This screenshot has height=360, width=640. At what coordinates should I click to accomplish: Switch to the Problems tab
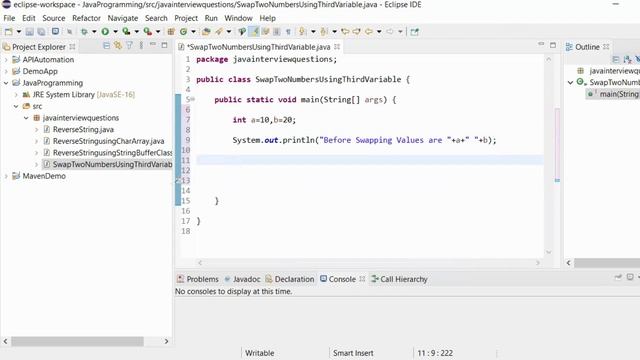tap(198, 279)
